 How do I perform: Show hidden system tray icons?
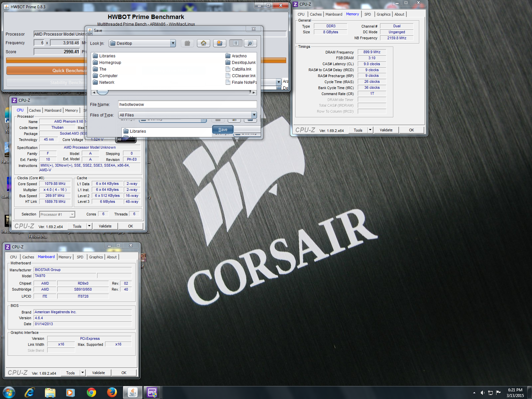pos(474,393)
